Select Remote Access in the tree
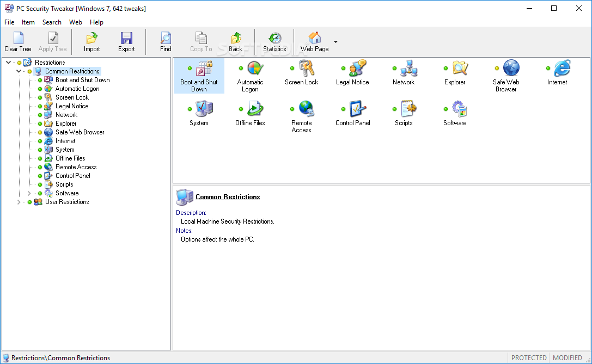 (76, 167)
